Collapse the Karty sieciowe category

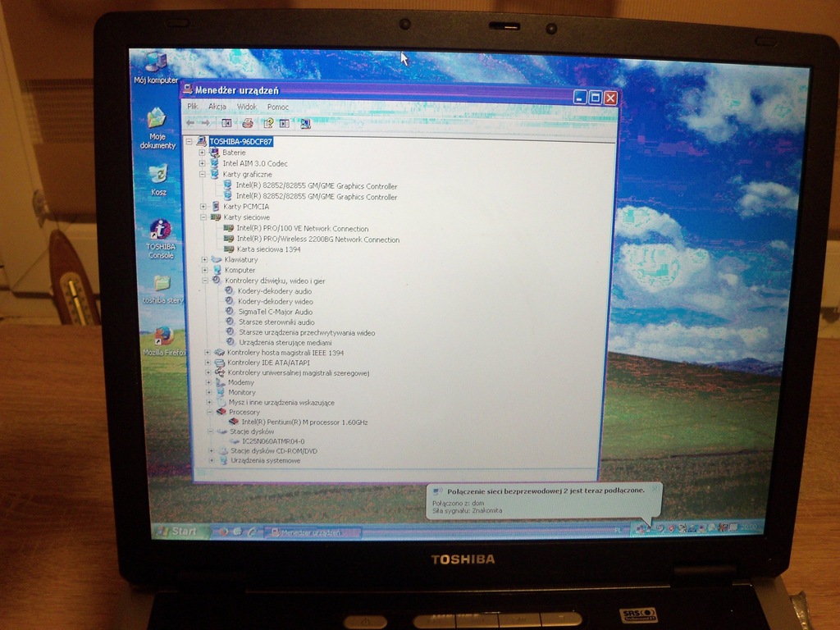click(x=203, y=217)
